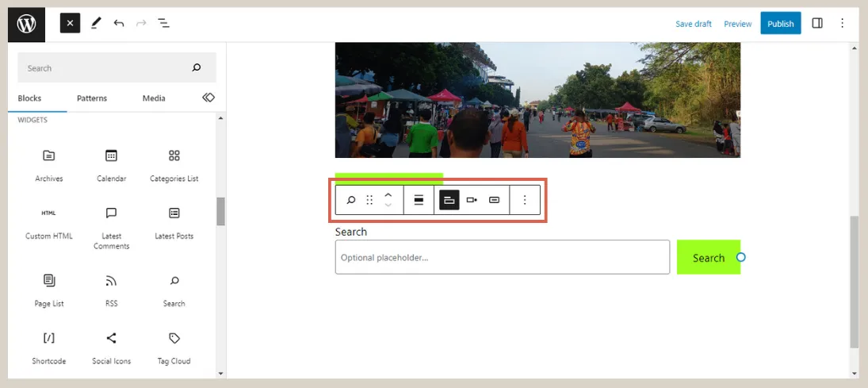This screenshot has width=868, height=388.
Task: Move the Search block up
Action: (x=388, y=195)
